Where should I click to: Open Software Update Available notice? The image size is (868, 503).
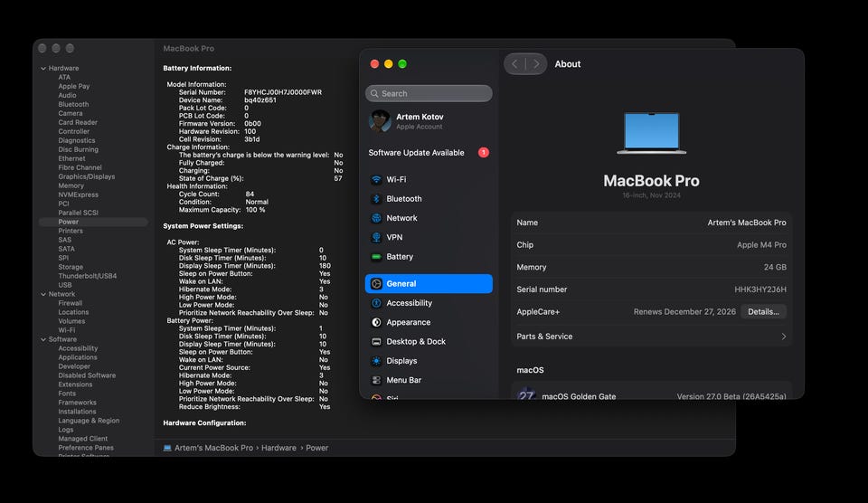click(429, 152)
